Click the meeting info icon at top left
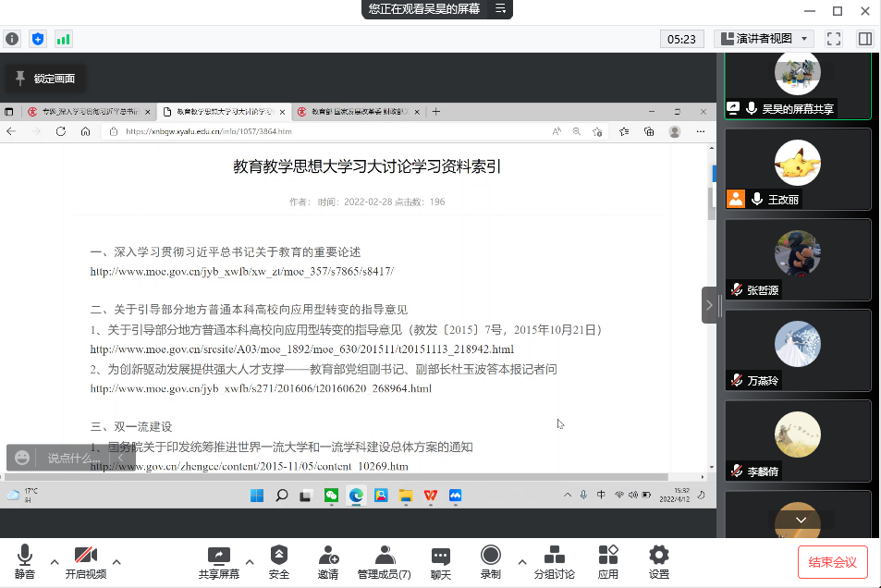The height and width of the screenshot is (588, 881). (x=12, y=39)
